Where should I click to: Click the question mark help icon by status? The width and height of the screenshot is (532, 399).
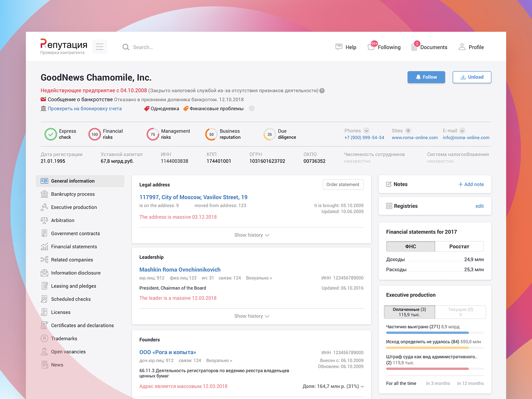click(x=322, y=91)
